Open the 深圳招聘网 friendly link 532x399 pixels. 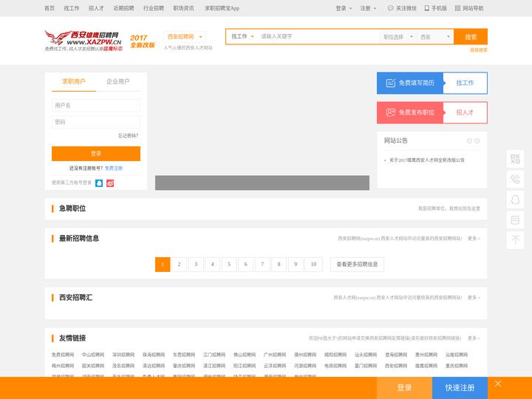123,355
